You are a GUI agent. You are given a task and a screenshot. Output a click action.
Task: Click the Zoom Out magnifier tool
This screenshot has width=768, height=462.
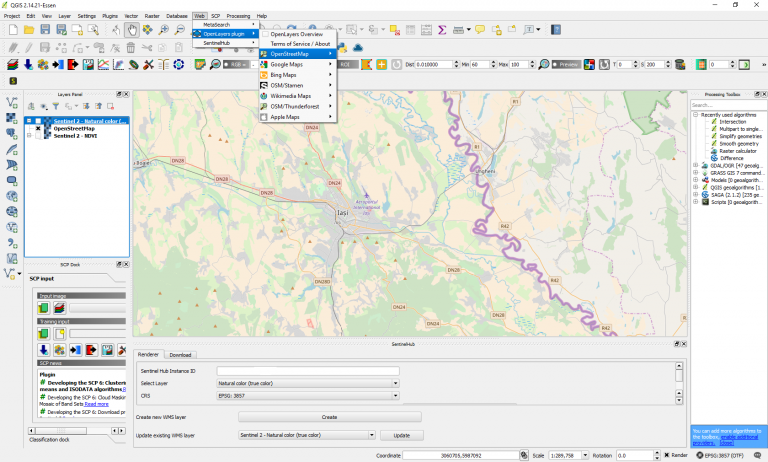point(180,30)
